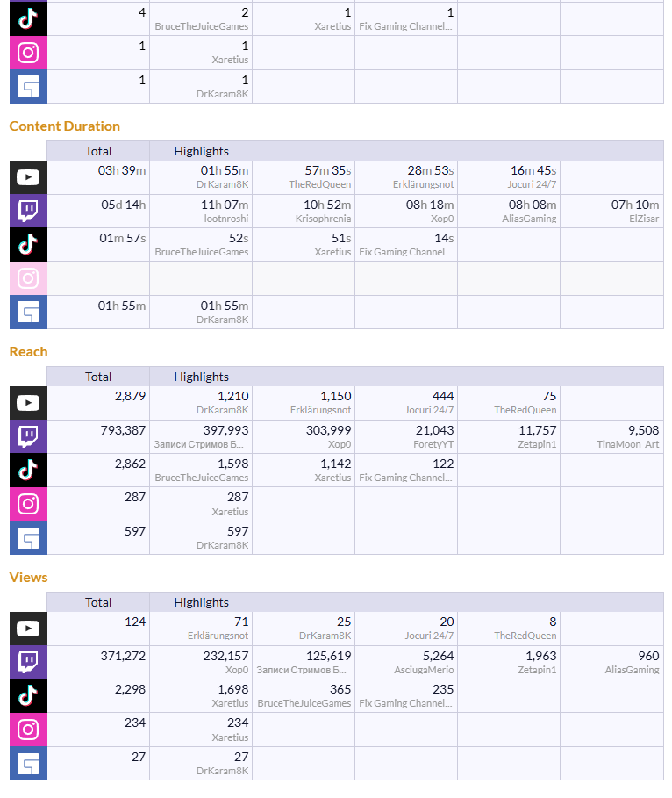Click the TikTok icon in Reach section
672x798 pixels.
[28, 471]
